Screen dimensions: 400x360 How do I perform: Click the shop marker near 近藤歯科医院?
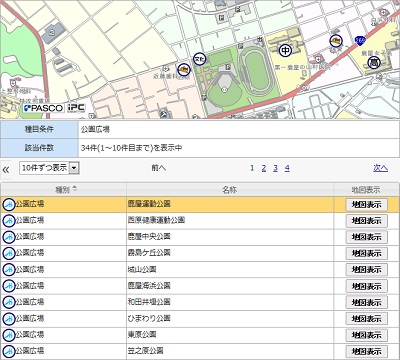click(183, 70)
